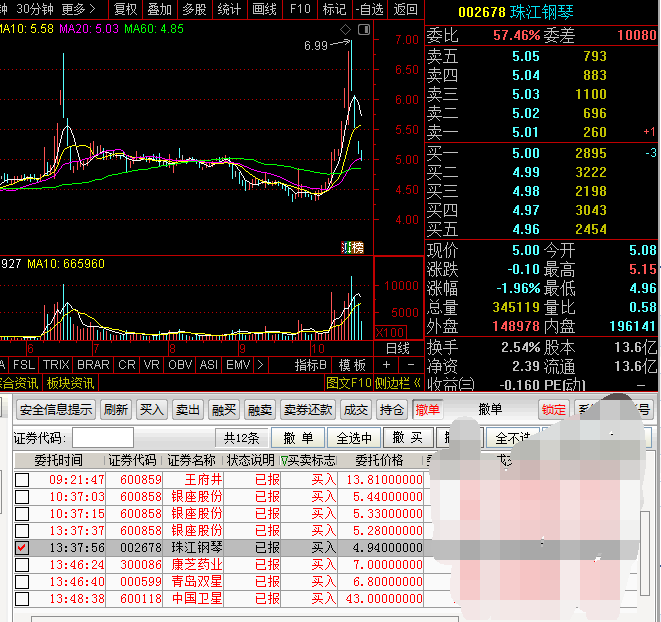Viewport: 661px width, 622px height.
Task: Click the plus zoom button under chart
Action: point(386,365)
